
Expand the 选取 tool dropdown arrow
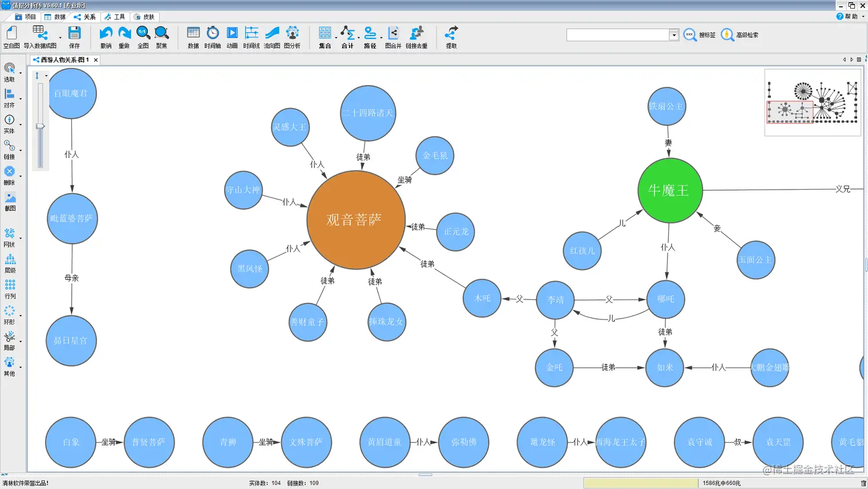click(x=21, y=73)
